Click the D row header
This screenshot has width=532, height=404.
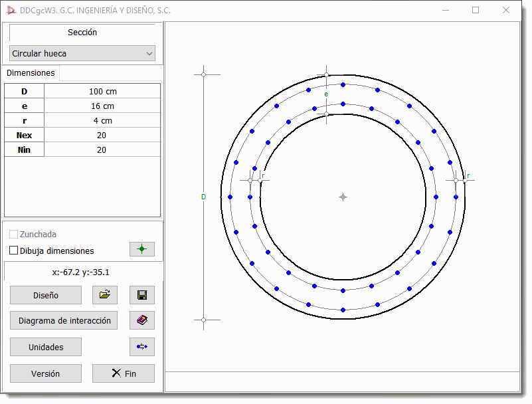click(24, 91)
